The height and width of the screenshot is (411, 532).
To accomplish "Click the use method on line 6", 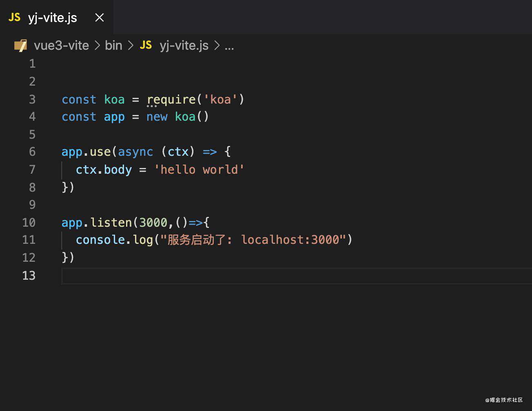I will point(100,152).
